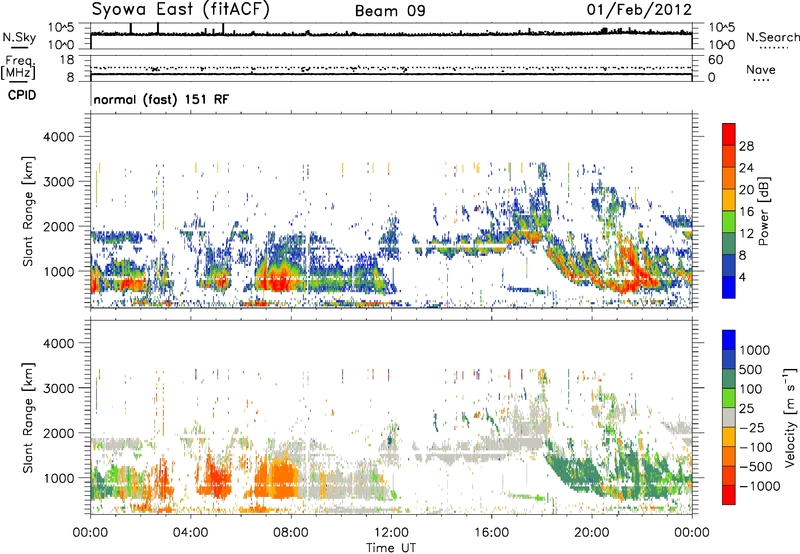800x554 pixels.
Task: Click the '1000' velocity colorbar tick
Action: click(755, 350)
